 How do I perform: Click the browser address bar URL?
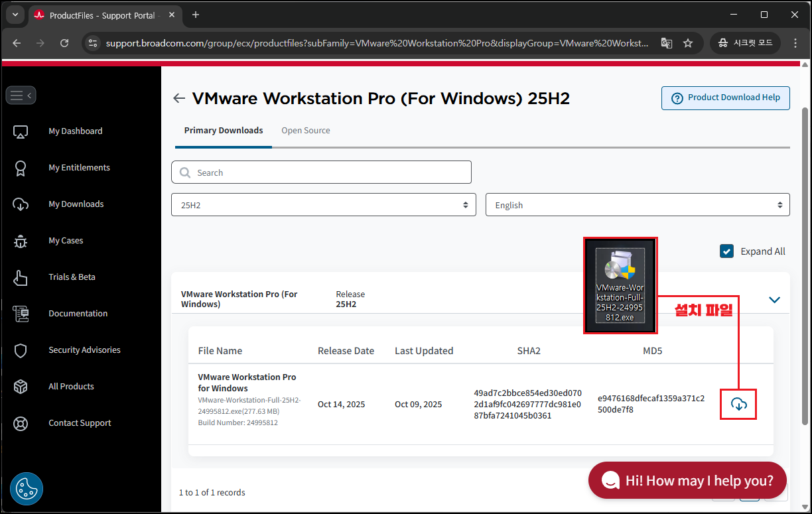click(x=377, y=43)
